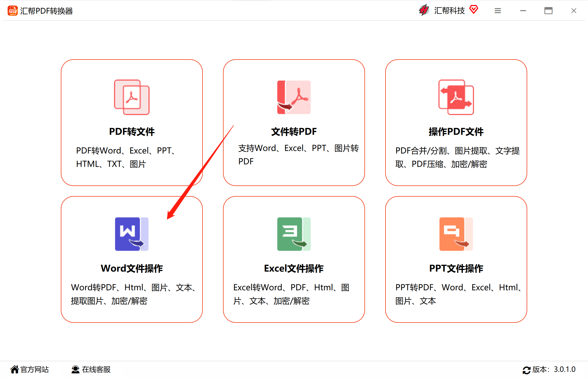
Task: Open the 文件转PDF conversion icon
Action: pos(294,97)
